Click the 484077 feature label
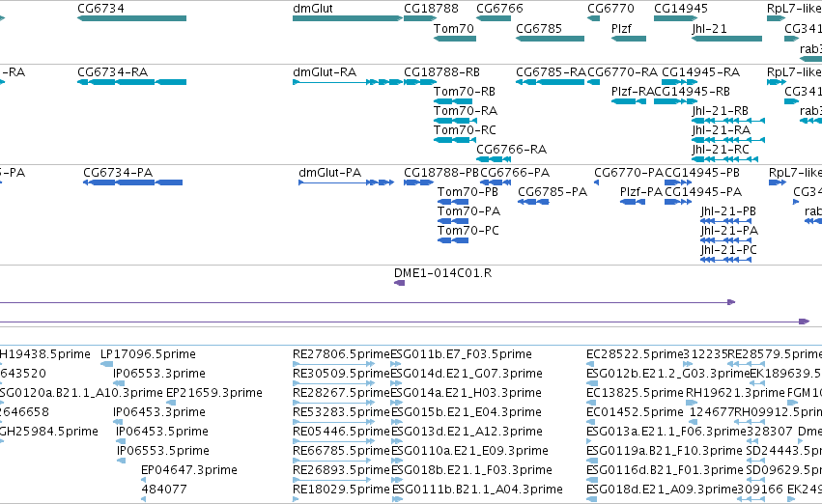 [x=164, y=490]
